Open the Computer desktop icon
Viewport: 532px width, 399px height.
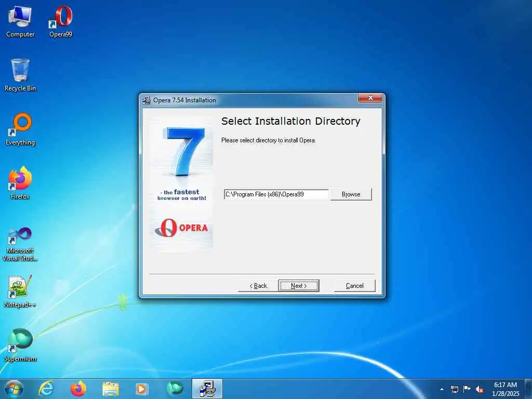pos(20,22)
